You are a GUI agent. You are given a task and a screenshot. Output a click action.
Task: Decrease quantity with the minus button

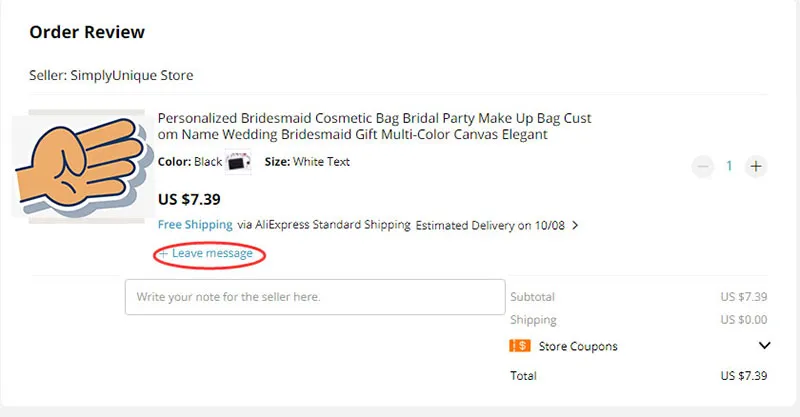click(x=703, y=166)
